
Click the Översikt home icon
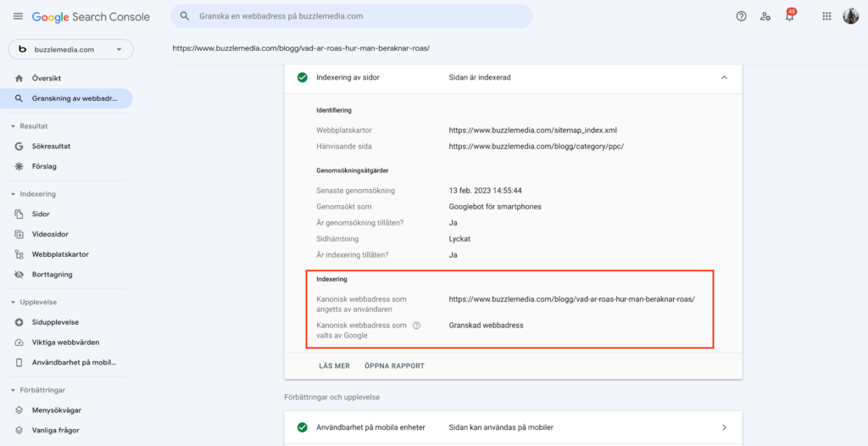(x=19, y=79)
